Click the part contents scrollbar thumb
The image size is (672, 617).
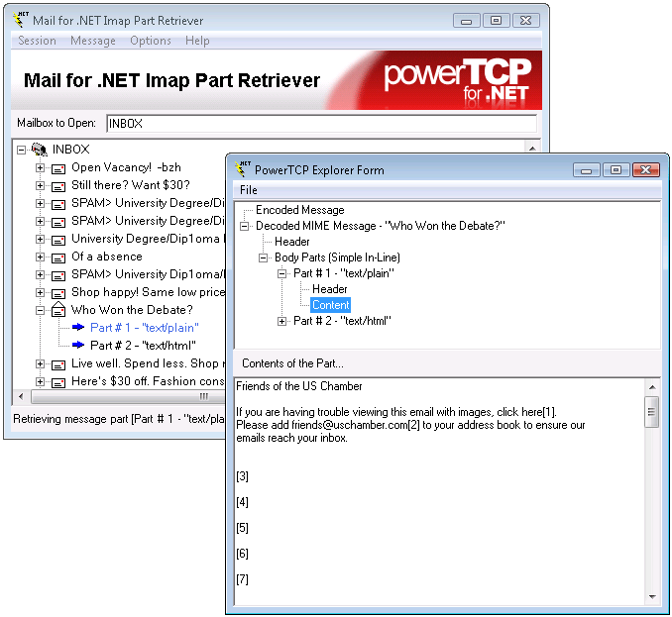click(x=652, y=412)
